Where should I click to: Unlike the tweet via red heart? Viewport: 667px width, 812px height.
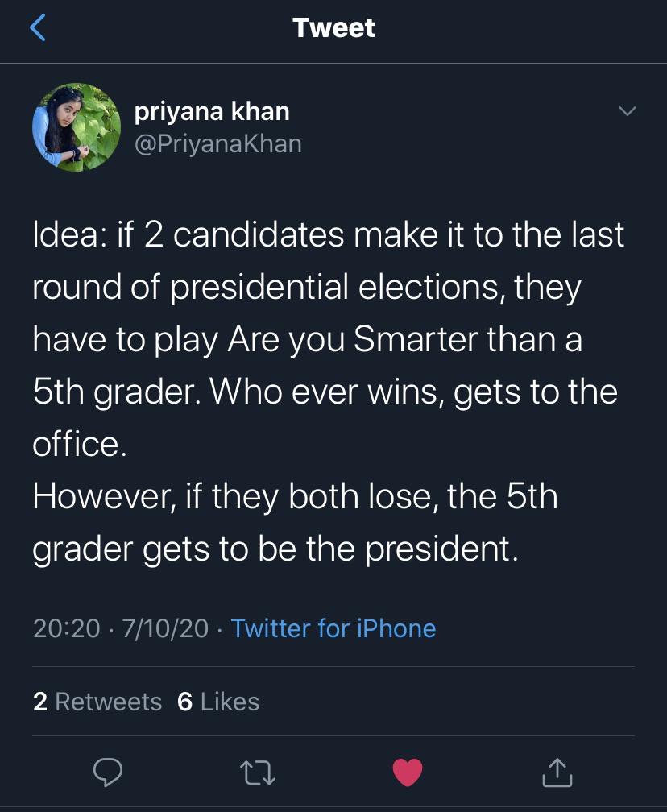click(408, 773)
